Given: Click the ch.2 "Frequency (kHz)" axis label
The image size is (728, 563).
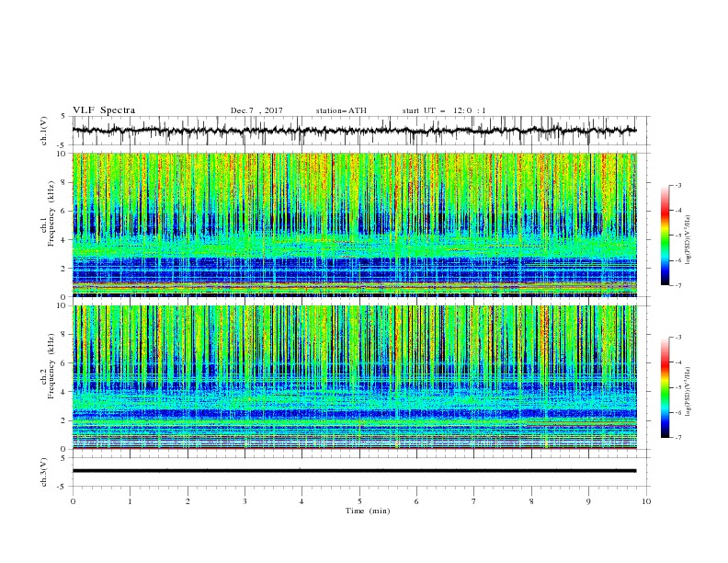Looking at the screenshot, I should coord(51,366).
